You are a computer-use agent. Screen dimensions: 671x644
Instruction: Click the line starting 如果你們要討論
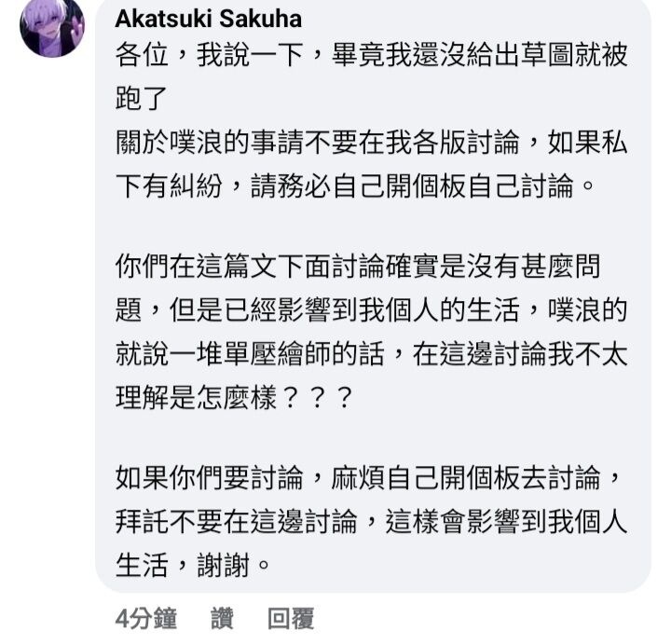367,478
